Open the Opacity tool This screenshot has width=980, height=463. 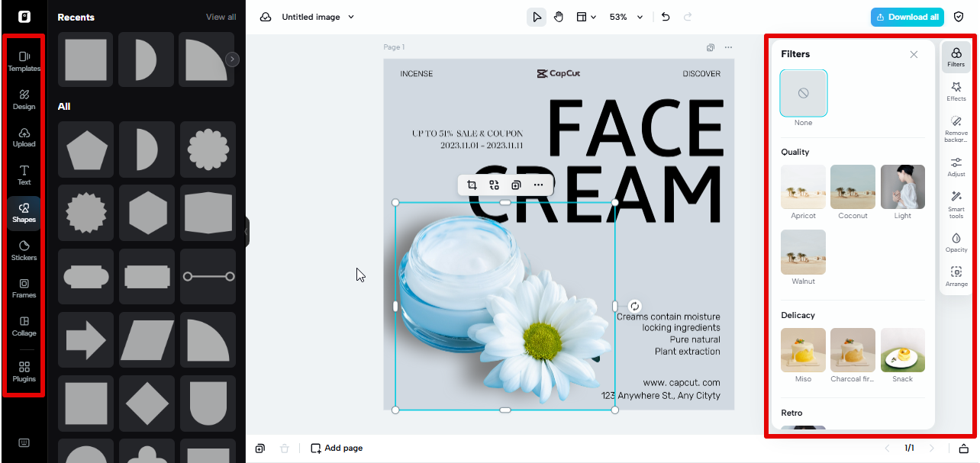956,243
